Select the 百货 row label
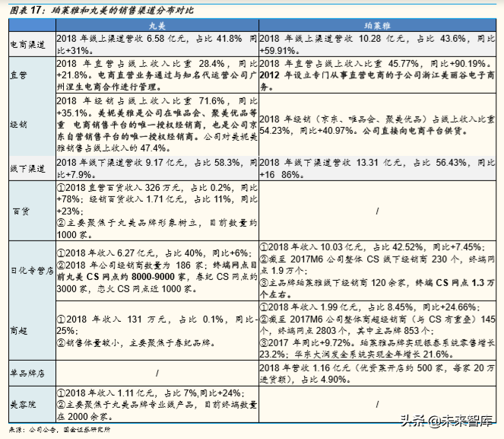 tap(22, 210)
